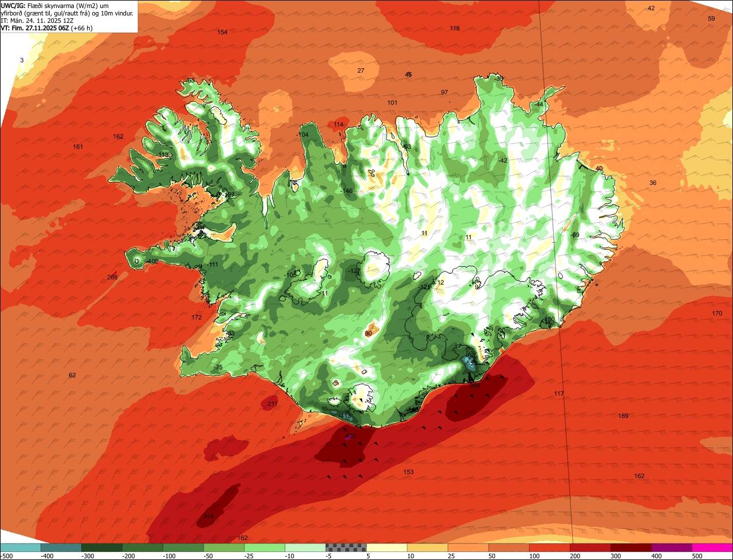Click the map value '-146'
Screen dimensions: 733x560
click(347, 191)
